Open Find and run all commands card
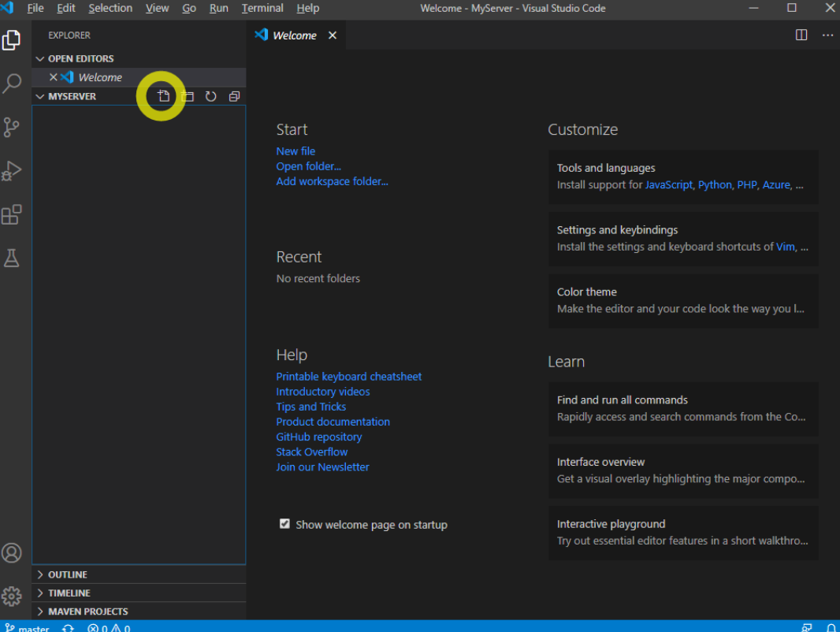This screenshot has height=632, width=840. pos(683,409)
